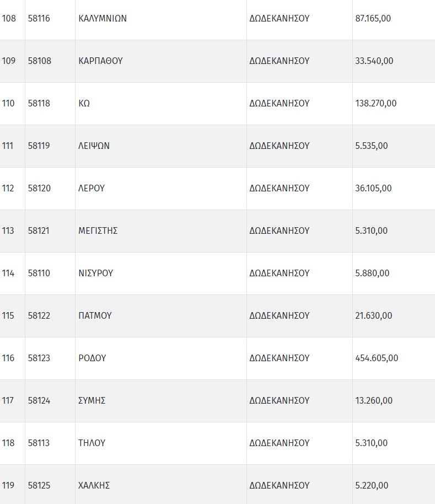Image resolution: width=435 pixels, height=504 pixels.
Task: Select the ΚΑΡΠΑΘΟΥ name cell
Action: click(x=100, y=61)
